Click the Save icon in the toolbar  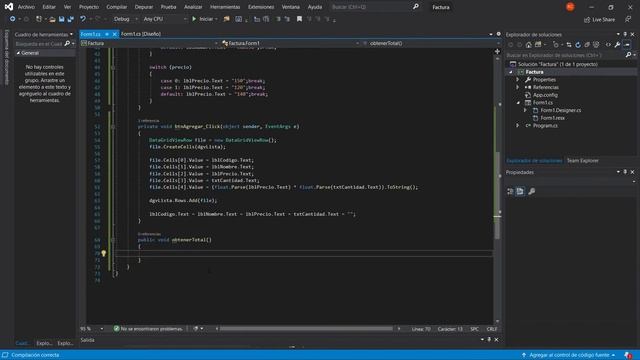61,19
